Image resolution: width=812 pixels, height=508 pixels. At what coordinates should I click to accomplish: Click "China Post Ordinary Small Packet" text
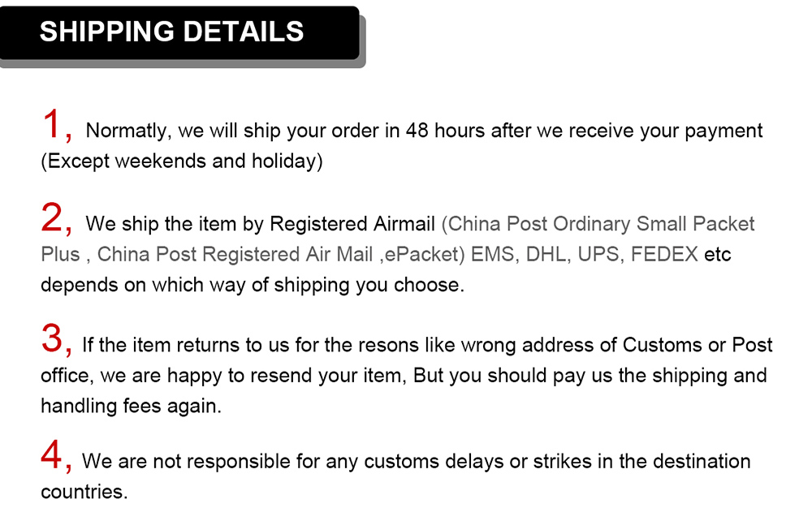coord(601,223)
